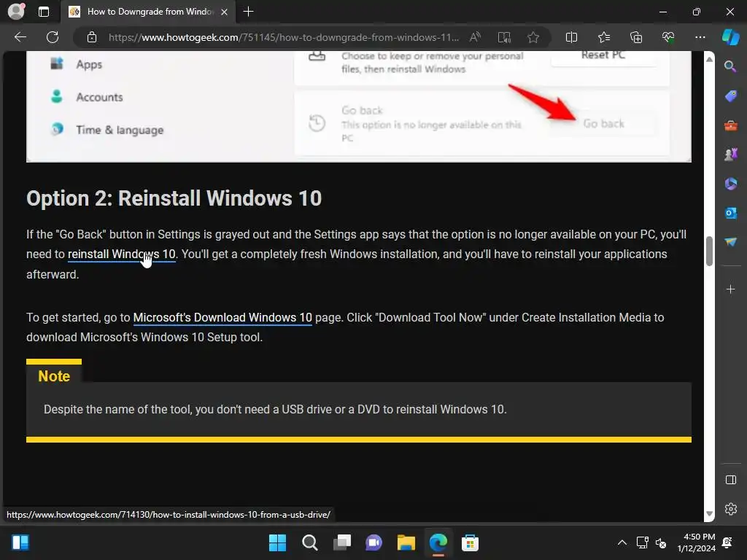
Task: Click the page vertical scrollbar thumb
Action: pyautogui.click(x=709, y=251)
